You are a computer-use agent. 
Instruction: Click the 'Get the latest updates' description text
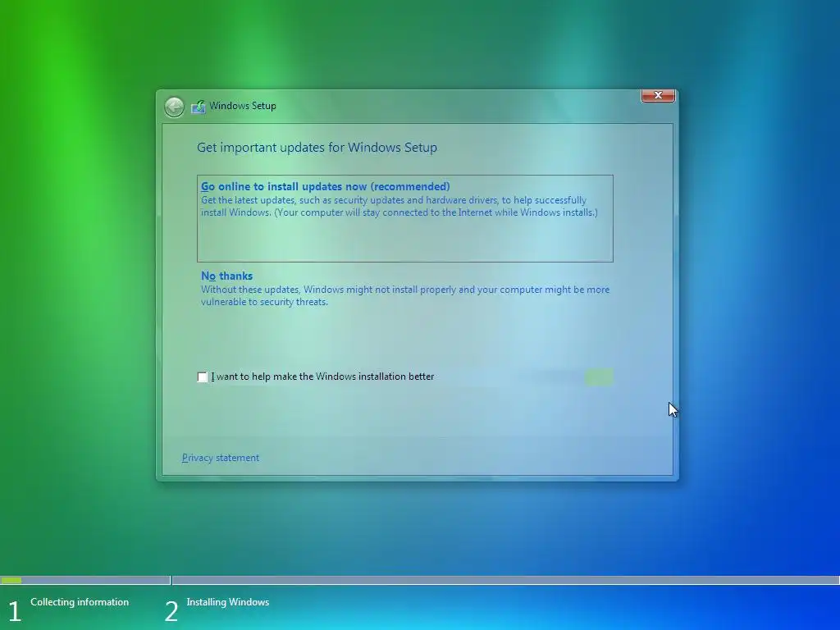pos(399,206)
